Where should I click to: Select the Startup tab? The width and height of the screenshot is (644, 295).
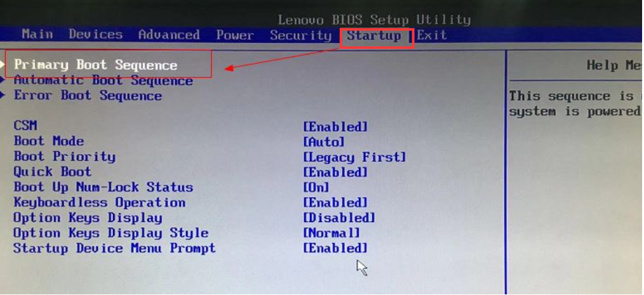coord(373,36)
